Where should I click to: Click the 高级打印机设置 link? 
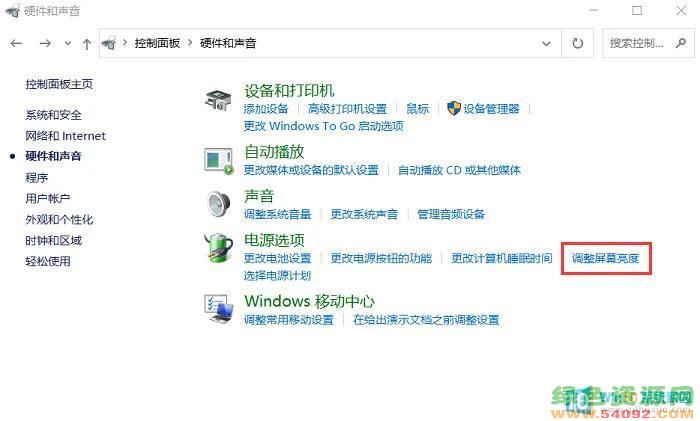[x=347, y=108]
